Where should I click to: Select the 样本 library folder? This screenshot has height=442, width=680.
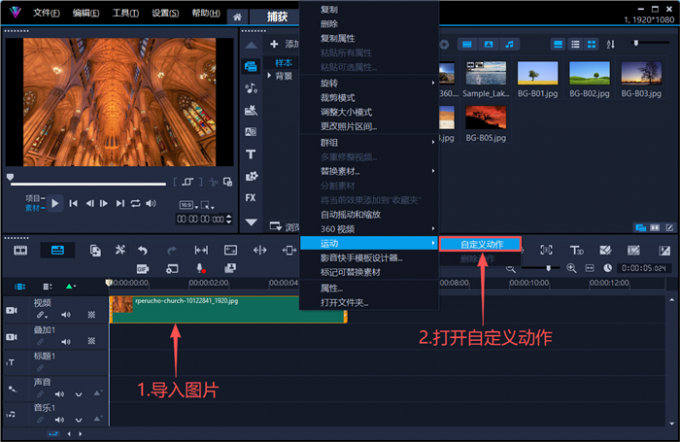[284, 63]
